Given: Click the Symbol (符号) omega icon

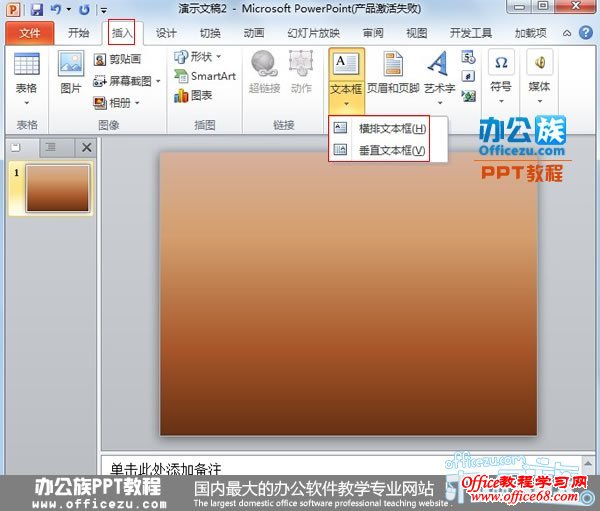Looking at the screenshot, I should [501, 62].
